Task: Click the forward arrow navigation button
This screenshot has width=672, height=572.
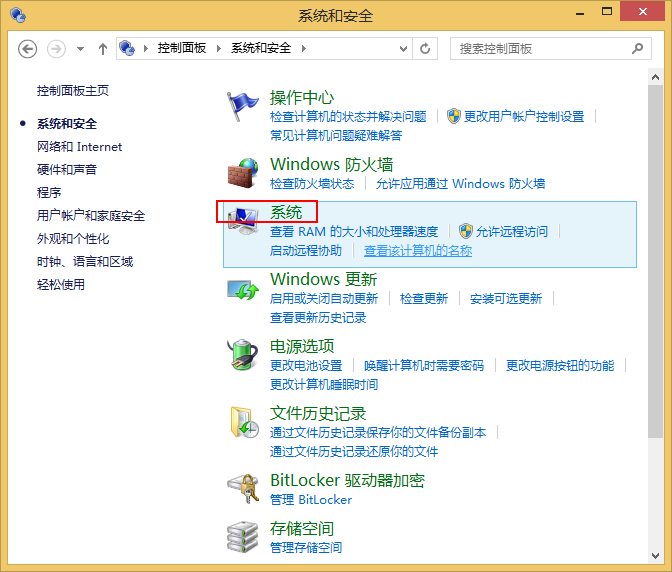Action: pos(56,49)
